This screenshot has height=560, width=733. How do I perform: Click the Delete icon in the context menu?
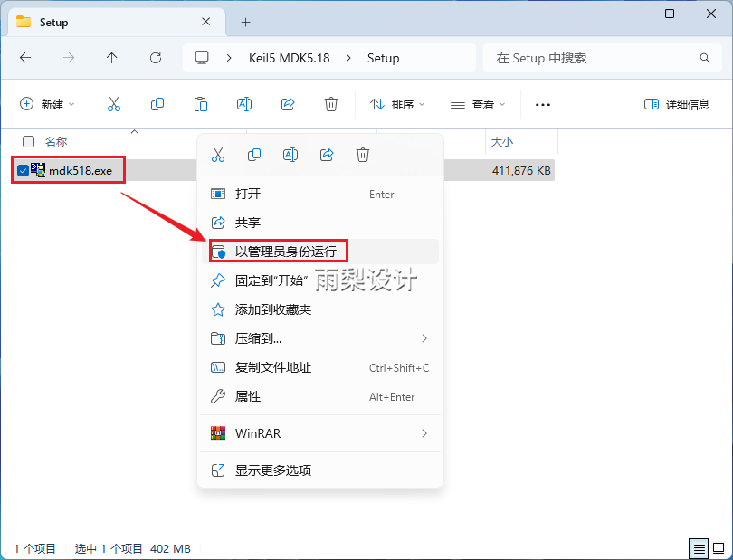(363, 155)
